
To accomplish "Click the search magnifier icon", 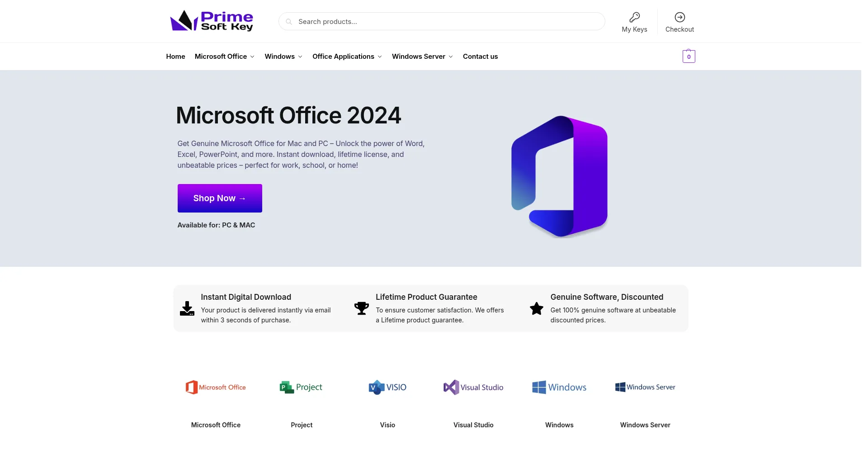I will (x=289, y=22).
